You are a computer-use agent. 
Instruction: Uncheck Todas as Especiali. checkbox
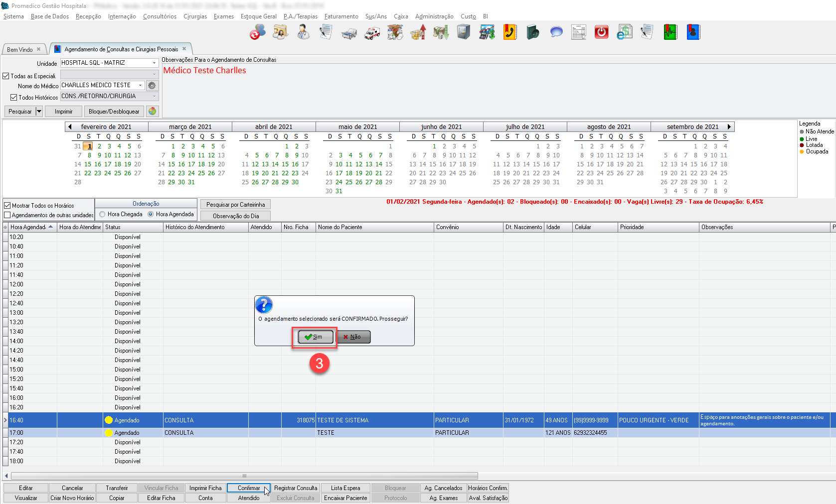click(x=6, y=76)
